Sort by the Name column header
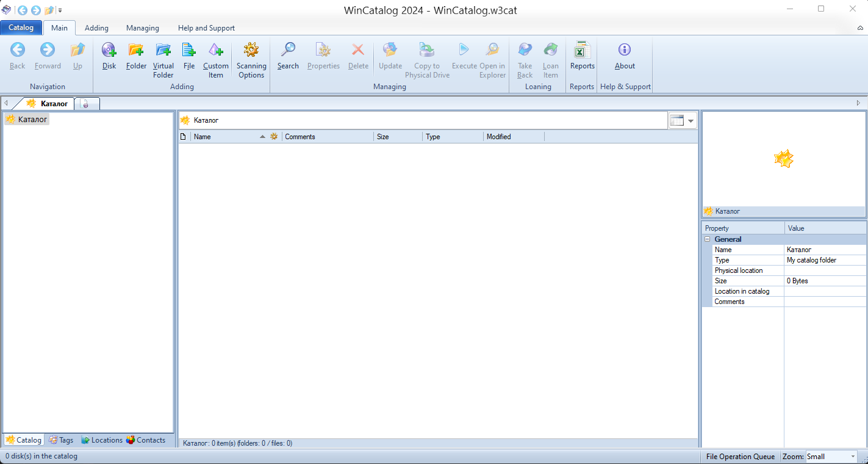Image resolution: width=868 pixels, height=464 pixels. (x=229, y=137)
